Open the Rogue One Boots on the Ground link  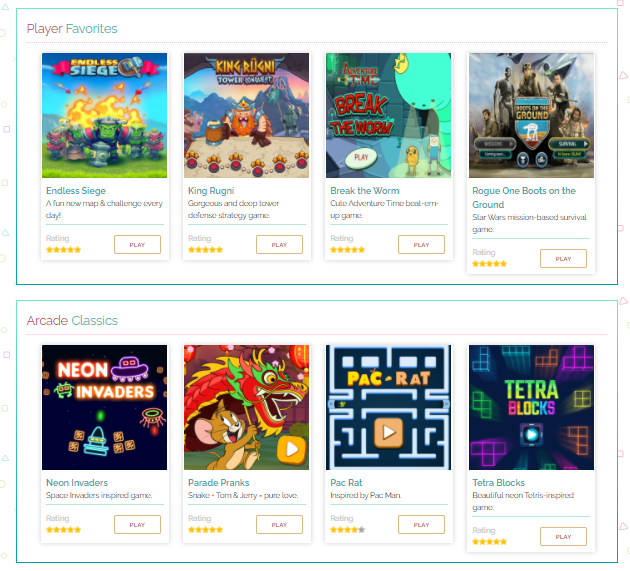click(x=524, y=197)
